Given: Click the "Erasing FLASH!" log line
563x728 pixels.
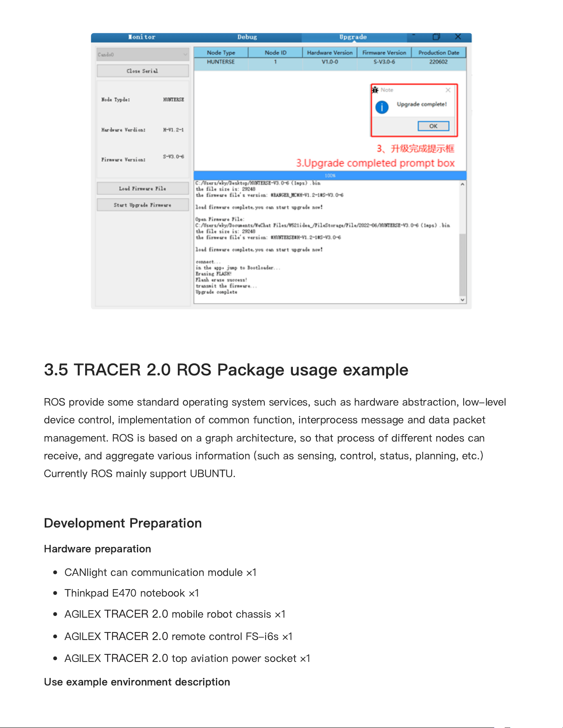Looking at the screenshot, I should [213, 274].
